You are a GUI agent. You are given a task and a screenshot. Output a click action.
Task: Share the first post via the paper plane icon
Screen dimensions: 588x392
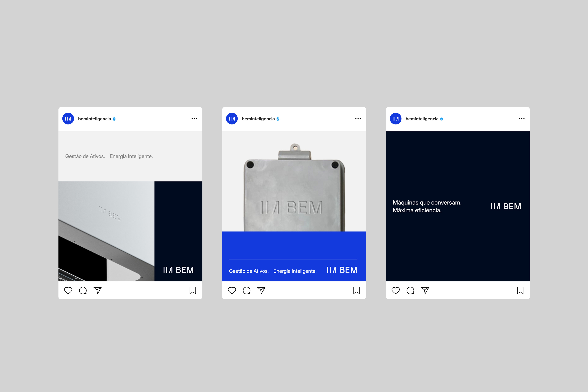coord(98,290)
